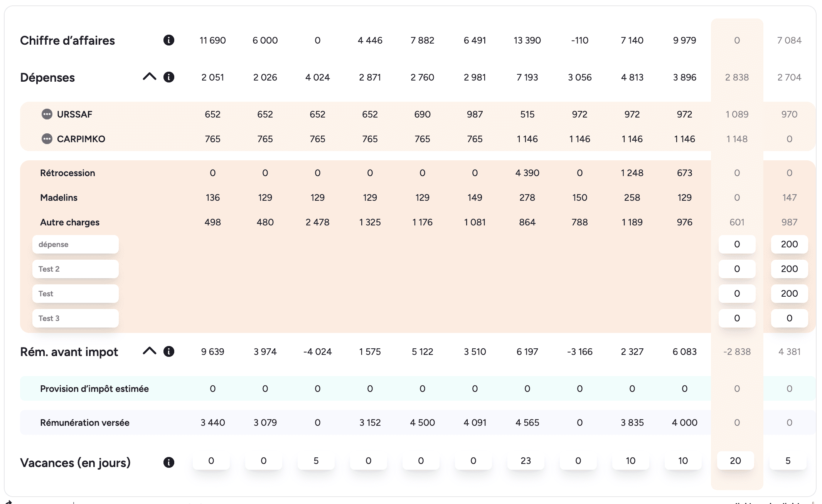Click the Vacances (en jours) info icon
The height and width of the screenshot is (504, 822).
coord(168,462)
